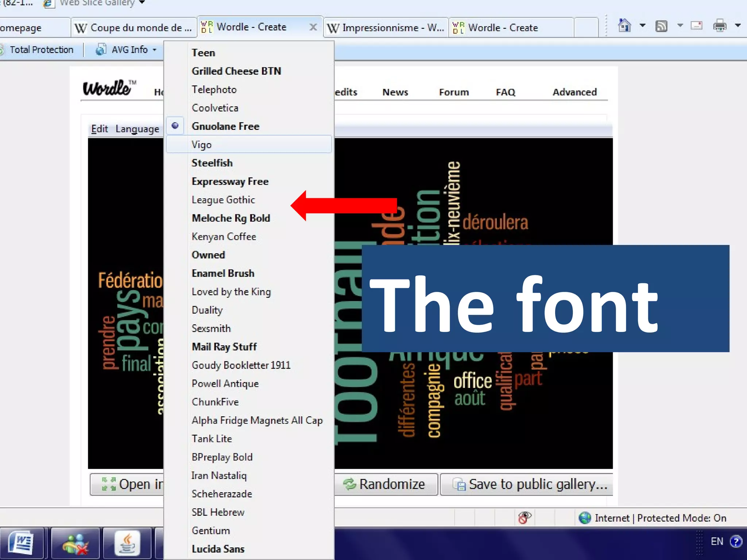Open the News page link

click(395, 92)
